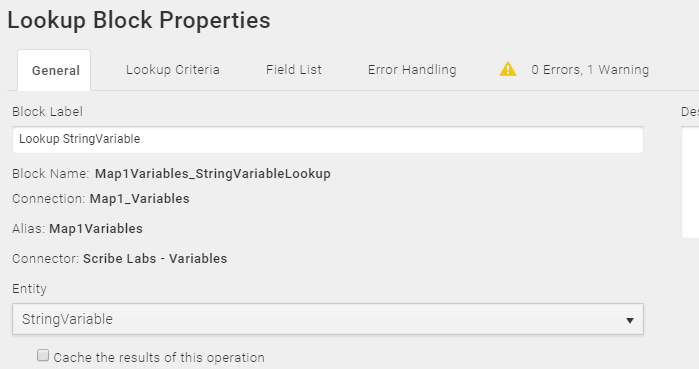Click the Map1Variables_StringVariableLookup block name text

click(x=213, y=174)
